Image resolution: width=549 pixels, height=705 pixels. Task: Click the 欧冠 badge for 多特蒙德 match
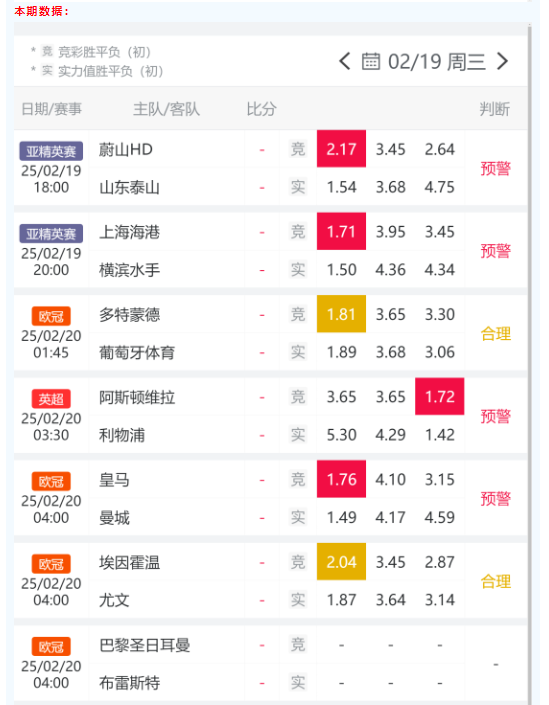pos(51,317)
